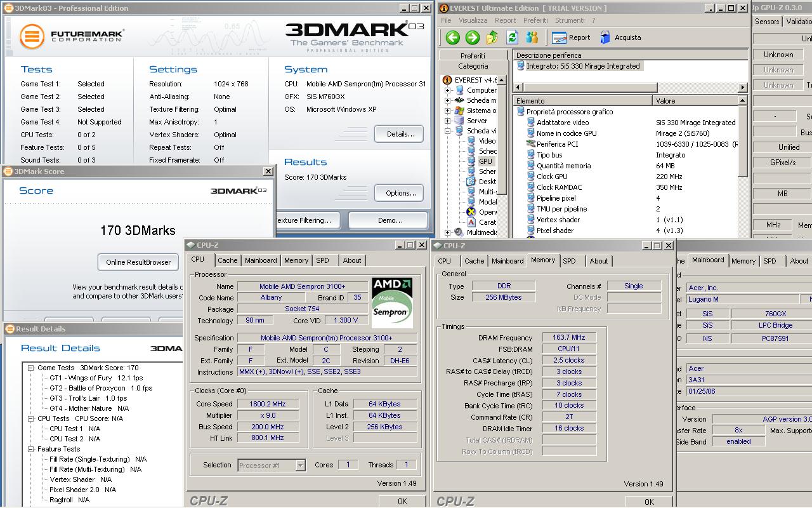Open the Visualizza menu in EVEREST
Viewport: 812px width, 508px height.
pos(473,20)
